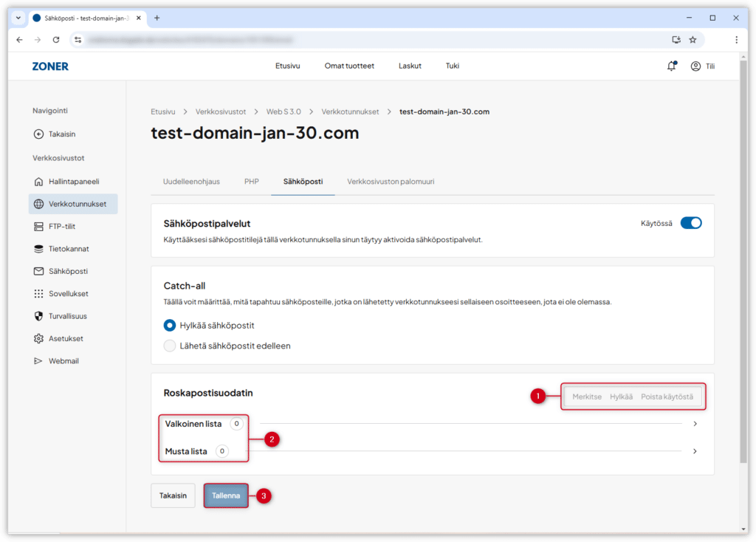Select Hylkää sähköpostit radio button
Viewport: 756px width, 542px height.
tap(170, 325)
